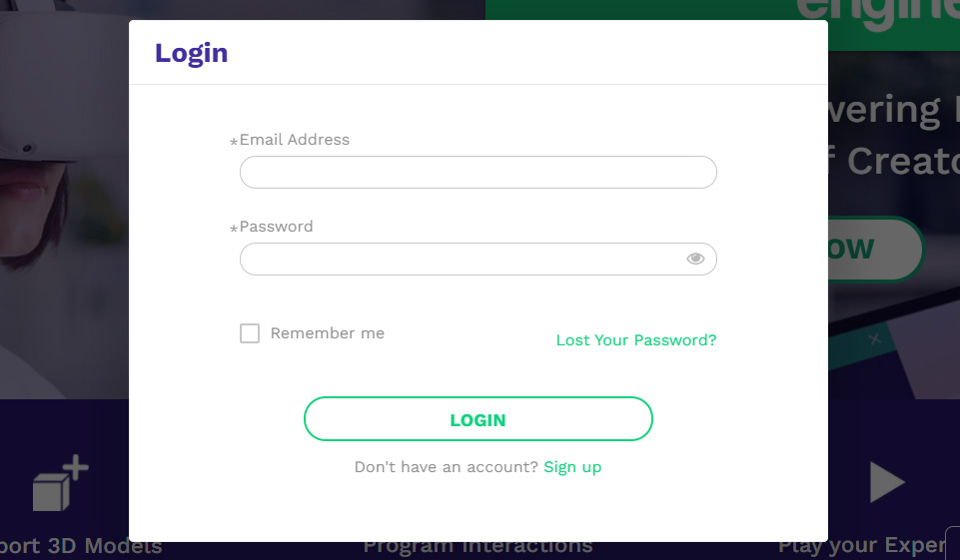Click the Login dialog title
The width and height of the screenshot is (960, 560).
coord(191,53)
